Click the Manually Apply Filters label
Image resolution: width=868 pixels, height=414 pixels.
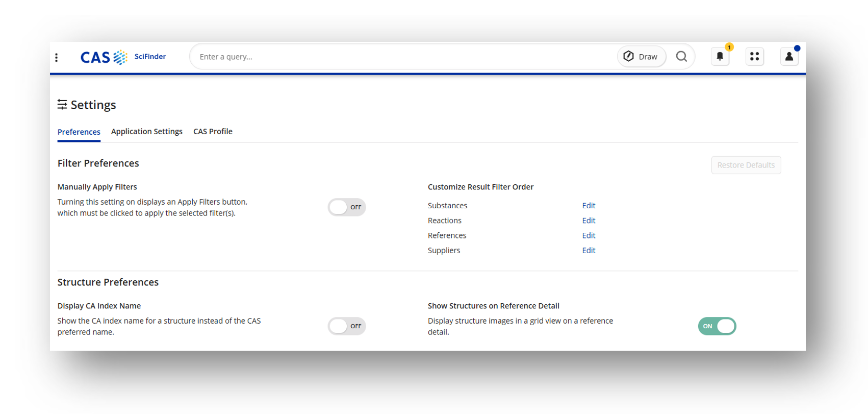pyautogui.click(x=97, y=187)
